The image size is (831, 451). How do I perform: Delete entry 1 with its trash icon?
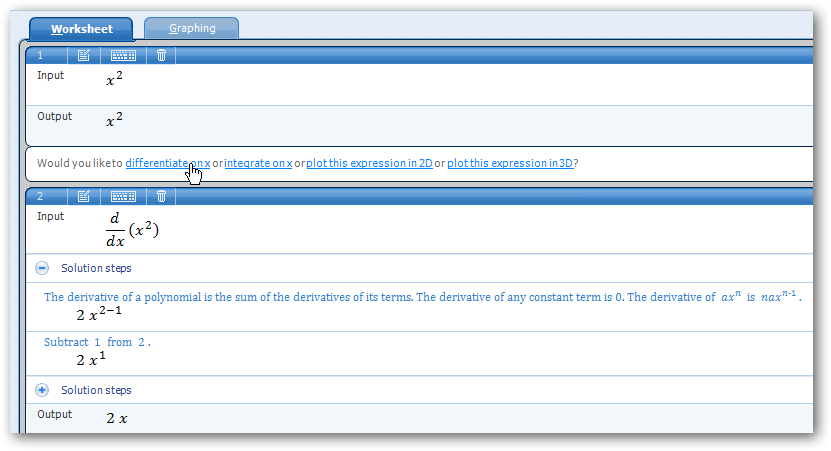tap(162, 55)
